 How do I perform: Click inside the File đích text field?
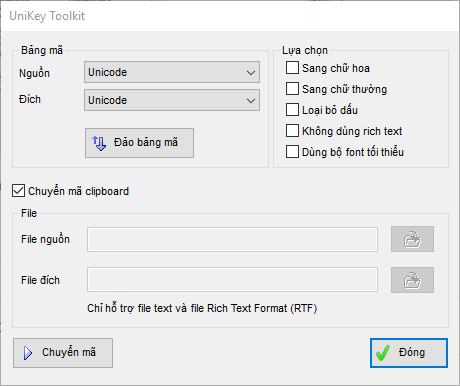click(x=232, y=279)
